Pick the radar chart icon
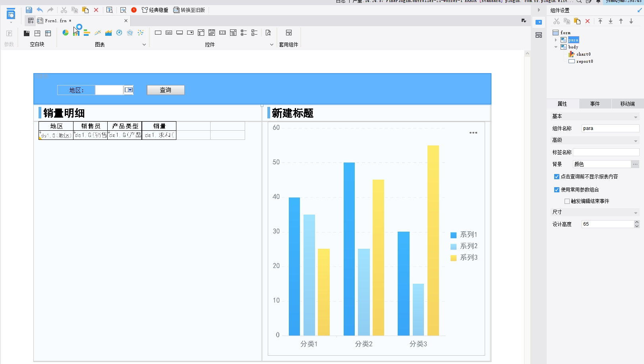The height and width of the screenshot is (364, 644). coord(130,33)
